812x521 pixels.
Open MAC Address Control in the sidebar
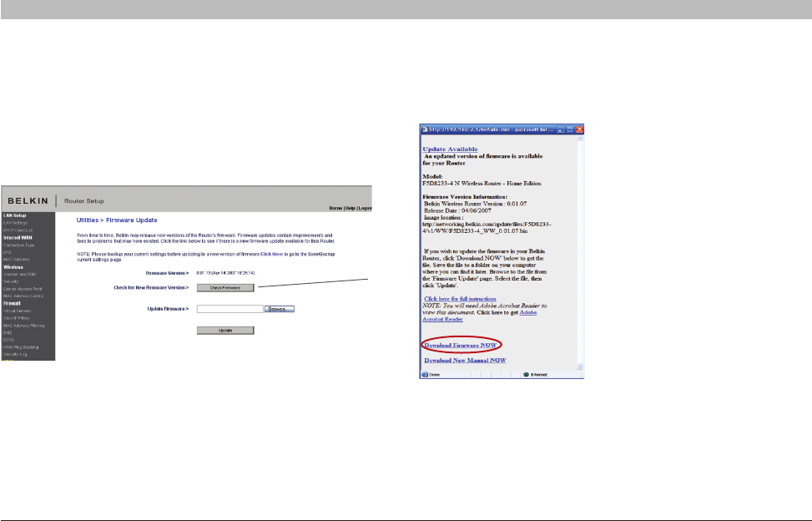click(x=23, y=296)
